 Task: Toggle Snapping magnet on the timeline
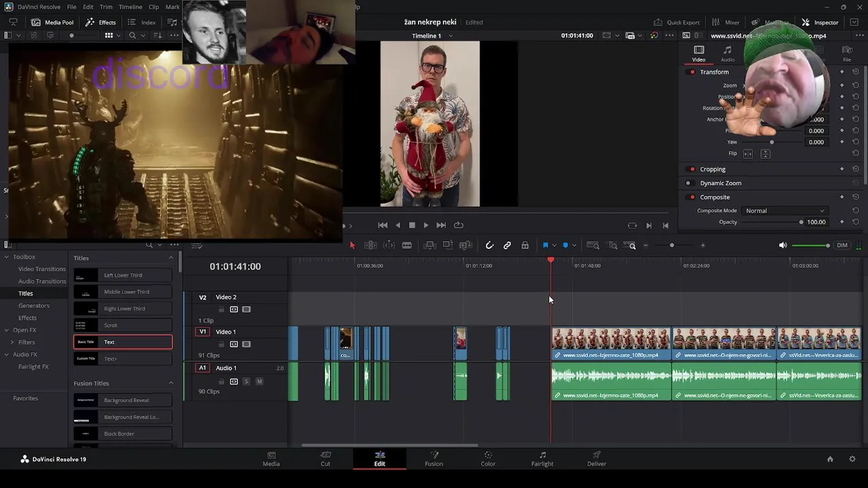[490, 245]
